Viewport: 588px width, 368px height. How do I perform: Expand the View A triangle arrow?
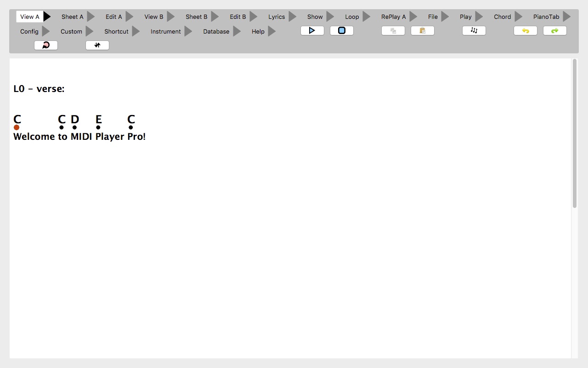47,17
